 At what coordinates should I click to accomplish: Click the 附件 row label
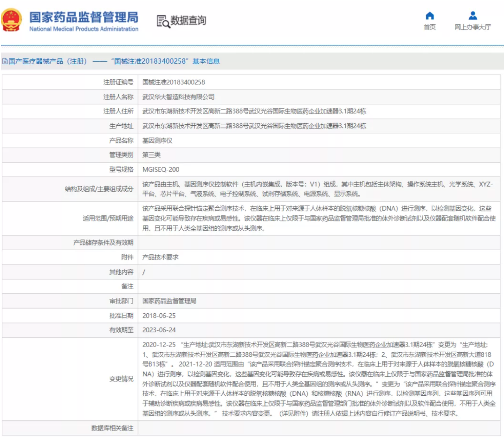pos(127,257)
